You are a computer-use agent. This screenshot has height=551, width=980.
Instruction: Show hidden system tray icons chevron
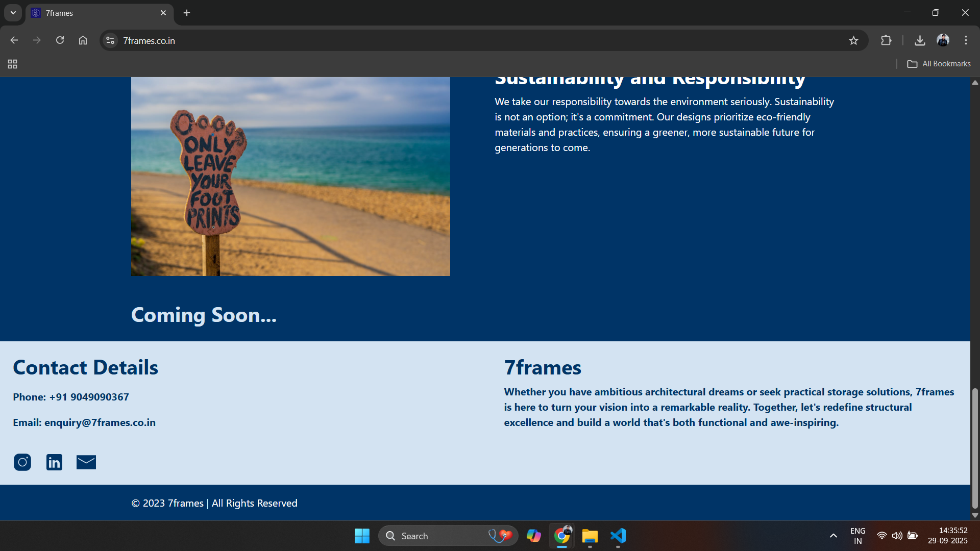tap(833, 536)
